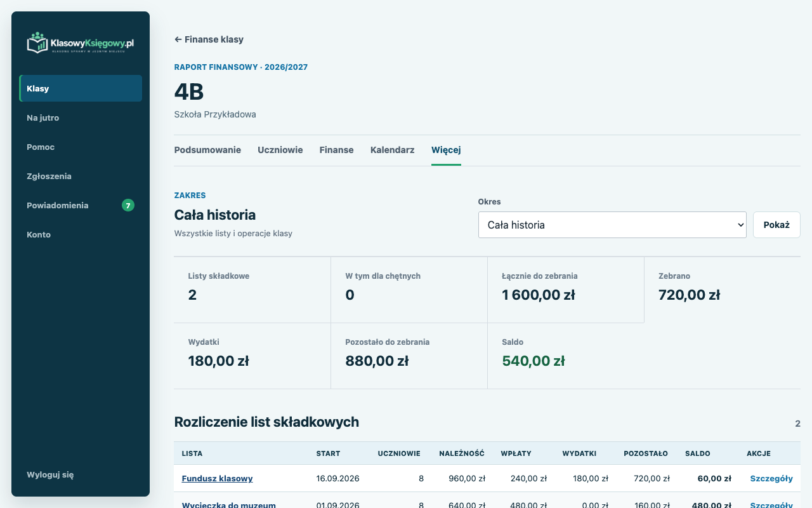
Task: Open the Okres dropdown Cała historia
Action: [x=612, y=225]
